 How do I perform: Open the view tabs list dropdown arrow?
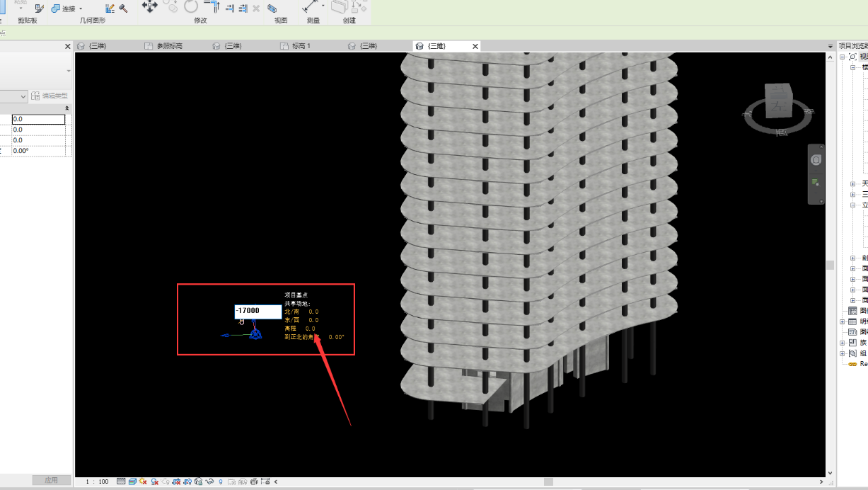(831, 46)
